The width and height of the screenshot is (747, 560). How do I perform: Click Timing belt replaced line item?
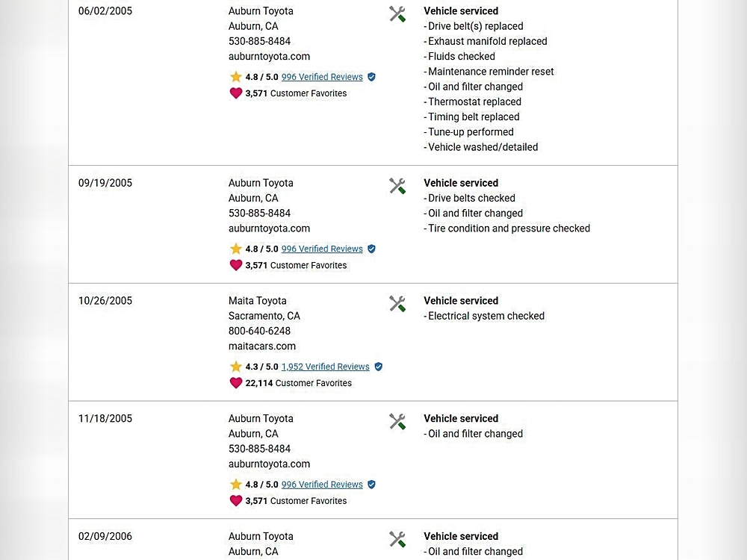(x=474, y=116)
